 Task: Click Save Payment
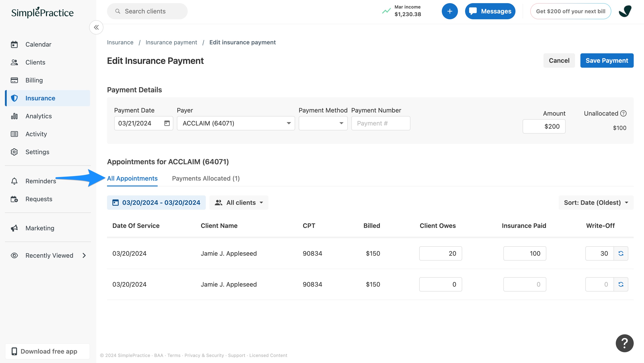point(607,60)
